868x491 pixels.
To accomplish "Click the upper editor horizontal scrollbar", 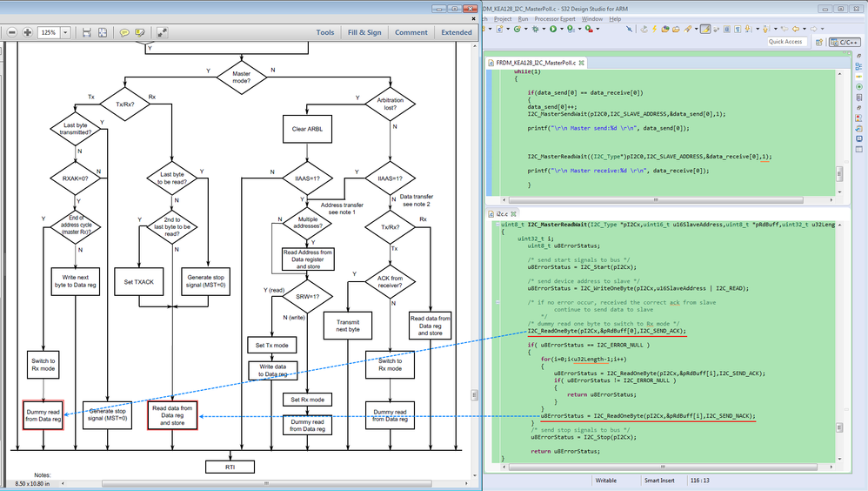I will pyautogui.click(x=656, y=199).
